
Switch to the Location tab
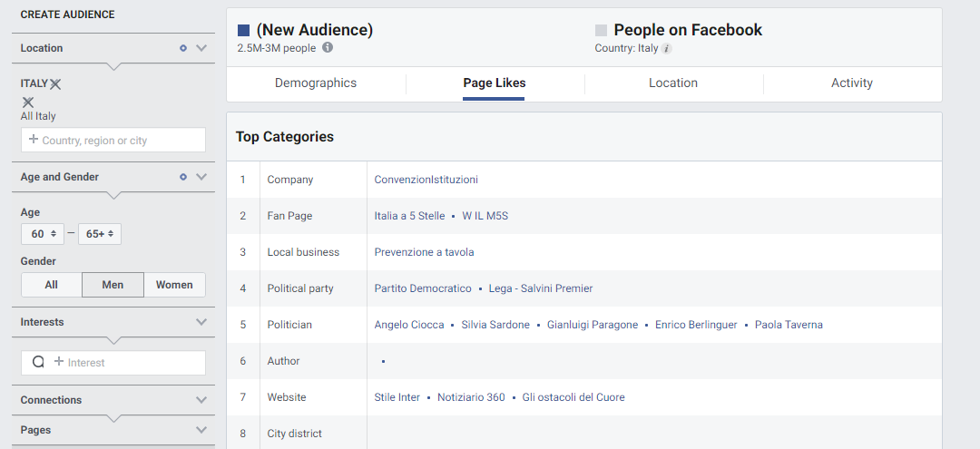click(x=673, y=83)
